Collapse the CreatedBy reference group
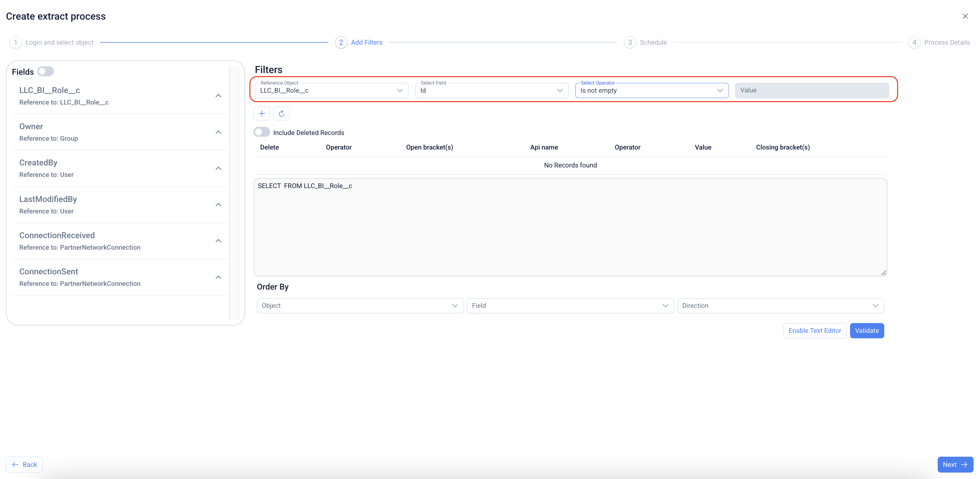This screenshot has width=980, height=479. [218, 168]
